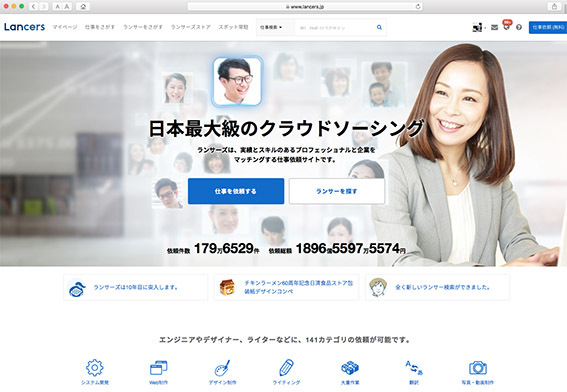Select the 翻訳 translation icon

(x=414, y=368)
